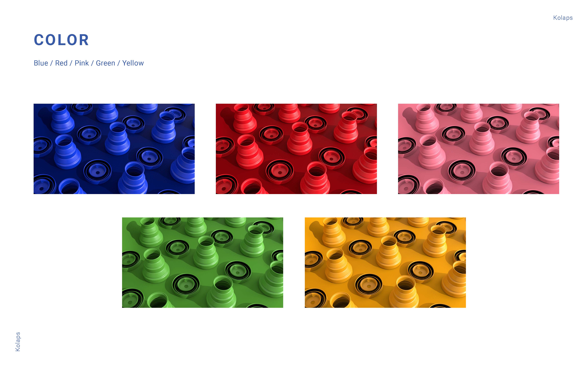This screenshot has height=367, width=588.
Task: Click the blue product render thumbnail
Action: (114, 149)
